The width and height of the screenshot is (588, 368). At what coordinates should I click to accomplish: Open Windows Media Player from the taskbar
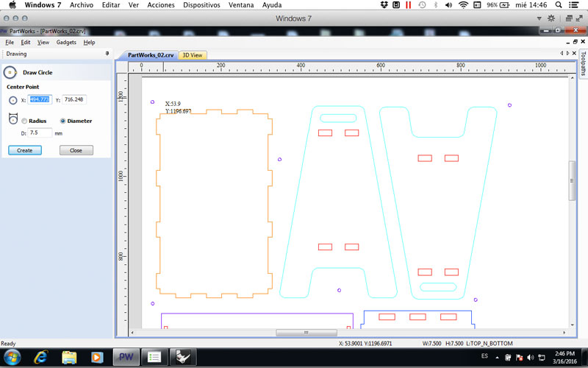97,357
